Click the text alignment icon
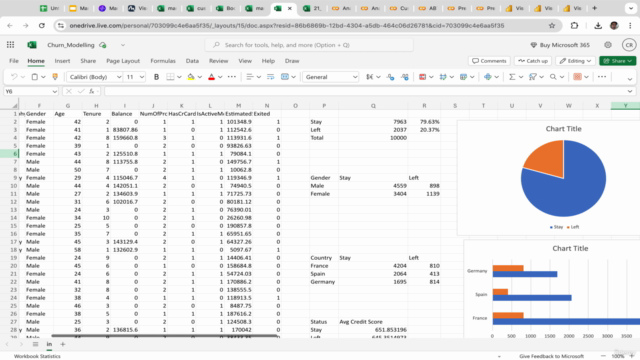640x360 pixels. [250, 77]
